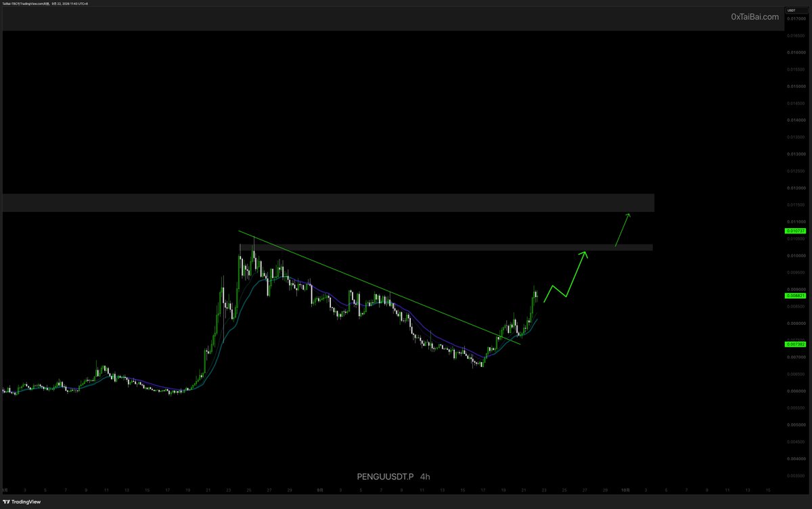Select the descending green trendline

point(379,287)
